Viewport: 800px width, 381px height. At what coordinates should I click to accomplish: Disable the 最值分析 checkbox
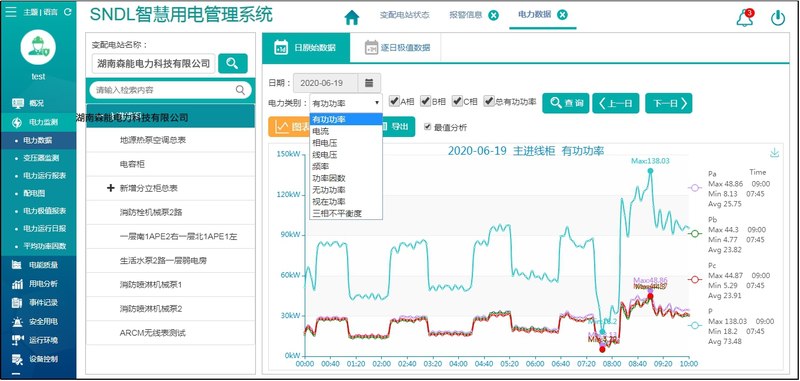[x=428, y=126]
